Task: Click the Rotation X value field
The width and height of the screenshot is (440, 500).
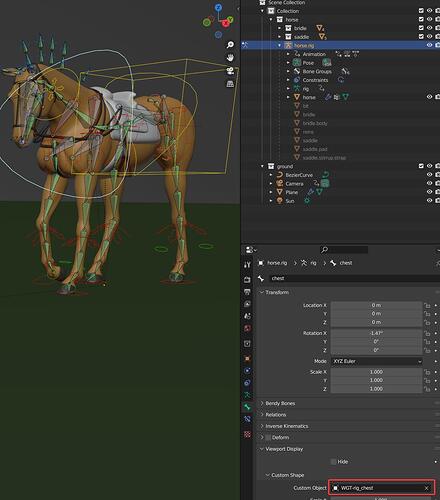Action: pos(377,333)
